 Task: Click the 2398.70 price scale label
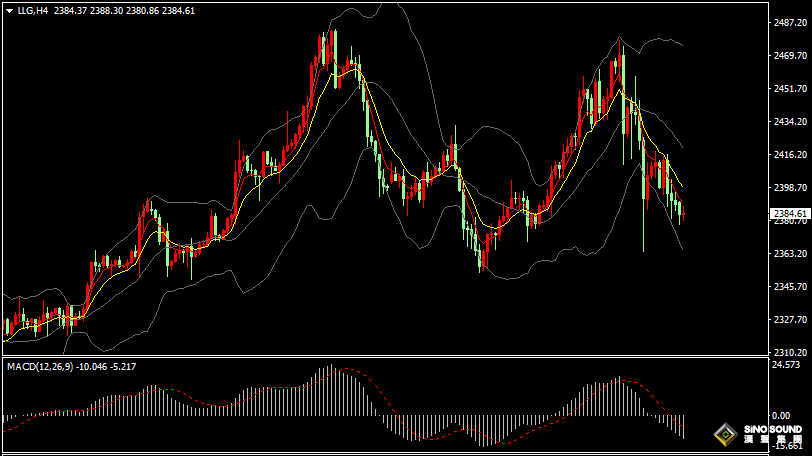point(790,188)
